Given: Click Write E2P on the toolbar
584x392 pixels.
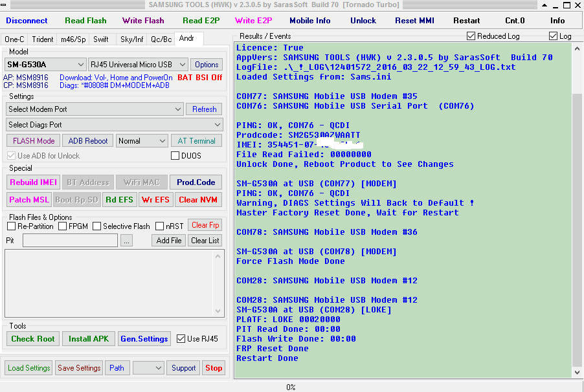Looking at the screenshot, I should click(253, 20).
